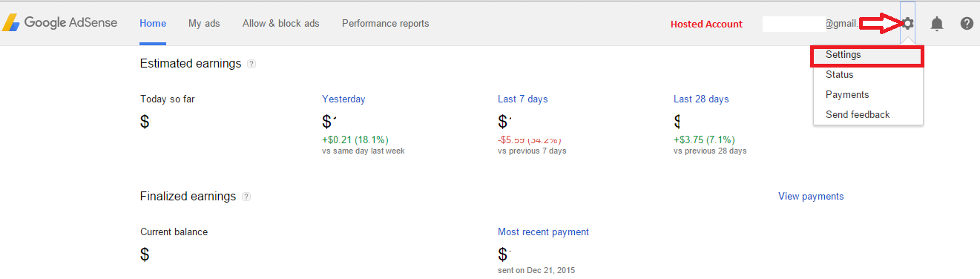Click the Hosted Account label
This screenshot has height=279, width=980.
706,24
